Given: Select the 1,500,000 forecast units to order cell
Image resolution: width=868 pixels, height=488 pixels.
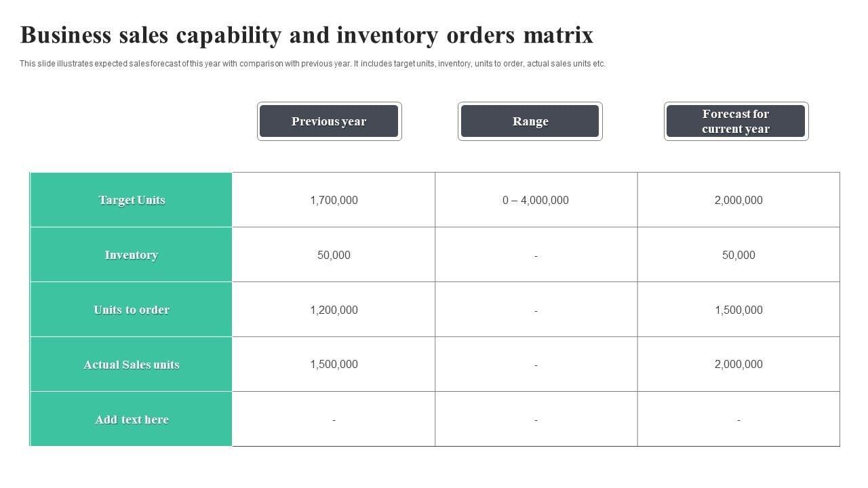Looking at the screenshot, I should pyautogui.click(x=738, y=310).
